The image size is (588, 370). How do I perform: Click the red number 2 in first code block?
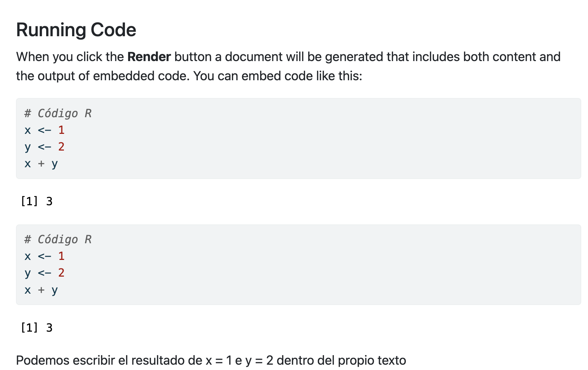(x=61, y=147)
